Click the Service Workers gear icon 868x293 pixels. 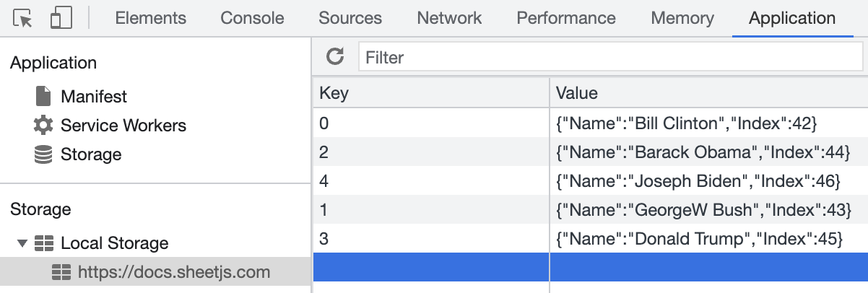[43, 125]
